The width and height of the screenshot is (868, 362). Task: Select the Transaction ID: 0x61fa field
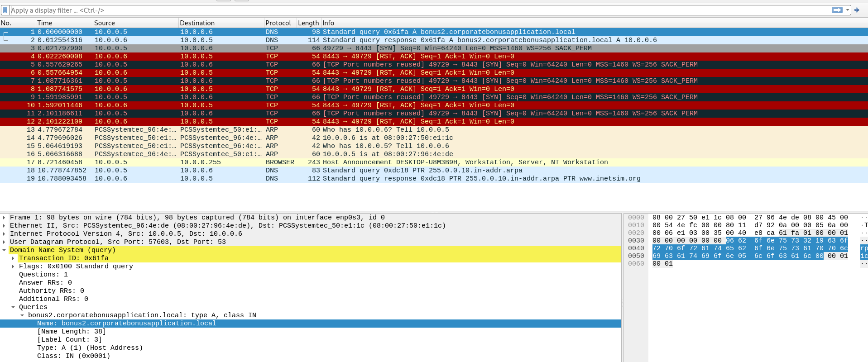63,258
